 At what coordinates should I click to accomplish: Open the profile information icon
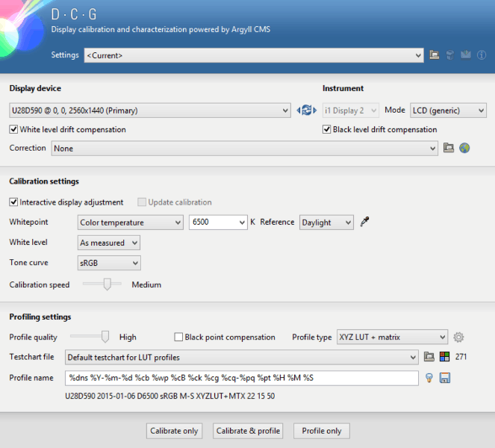482,55
